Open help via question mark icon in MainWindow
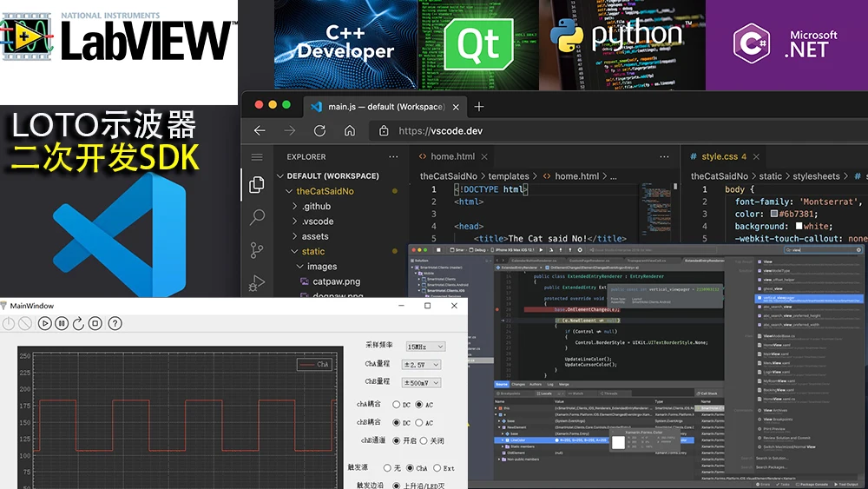The image size is (868, 489). point(115,323)
